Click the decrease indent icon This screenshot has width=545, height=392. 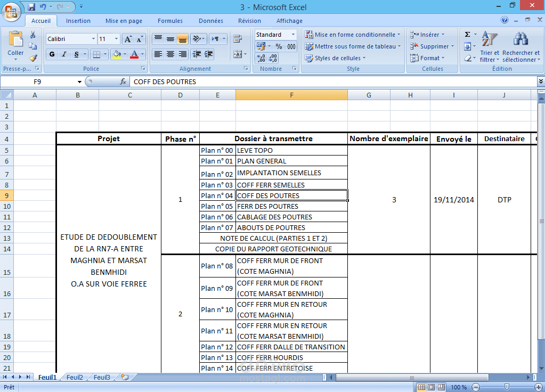coord(197,54)
